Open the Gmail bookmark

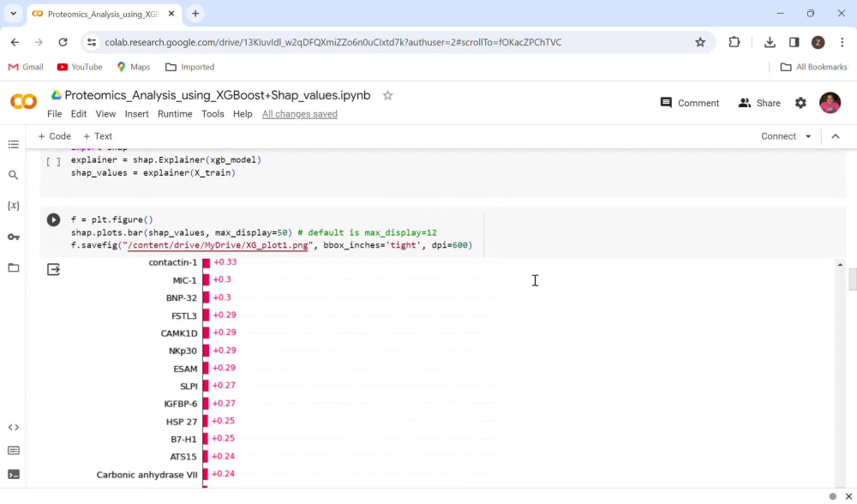[x=26, y=67]
